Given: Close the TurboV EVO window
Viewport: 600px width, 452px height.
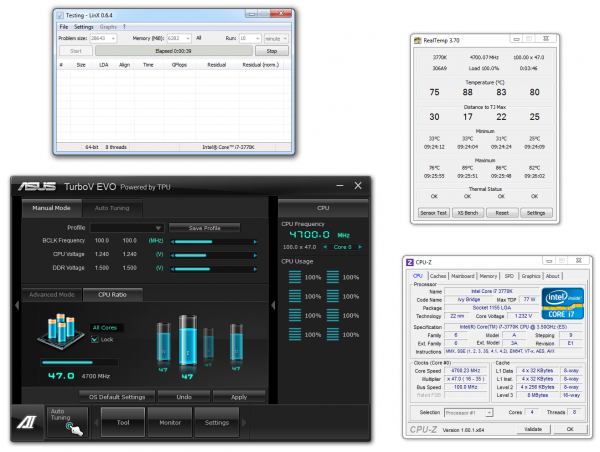Looking at the screenshot, I should 358,186.
